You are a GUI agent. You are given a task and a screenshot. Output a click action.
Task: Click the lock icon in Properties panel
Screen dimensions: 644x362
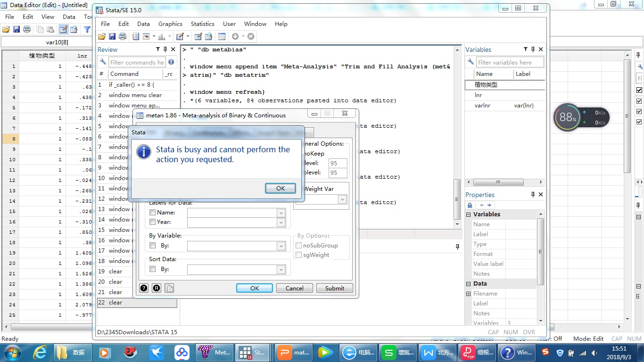point(470,205)
